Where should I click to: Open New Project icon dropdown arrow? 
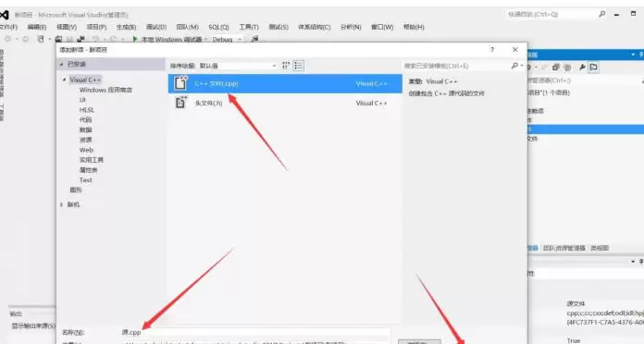[x=49, y=40]
